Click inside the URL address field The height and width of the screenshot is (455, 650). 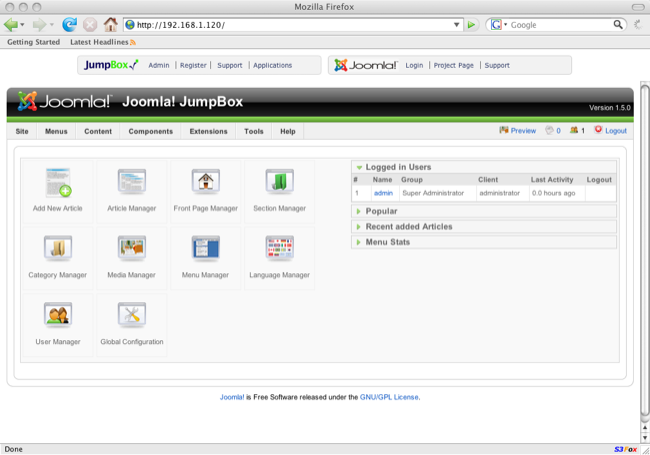pyautogui.click(x=293, y=25)
